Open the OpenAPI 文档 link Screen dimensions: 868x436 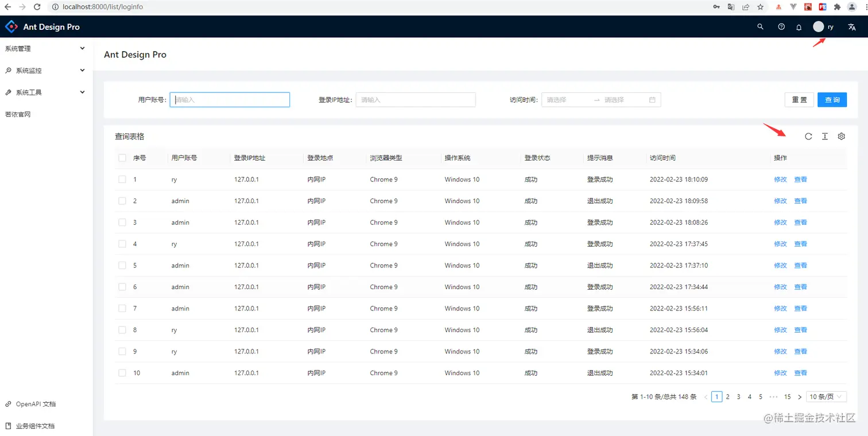tap(36, 404)
